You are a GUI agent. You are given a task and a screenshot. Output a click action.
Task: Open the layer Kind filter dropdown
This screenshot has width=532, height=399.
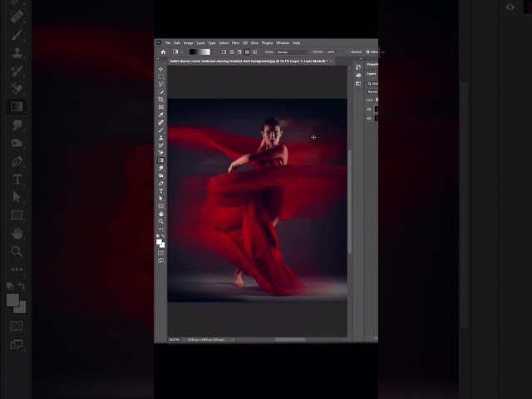point(372,83)
